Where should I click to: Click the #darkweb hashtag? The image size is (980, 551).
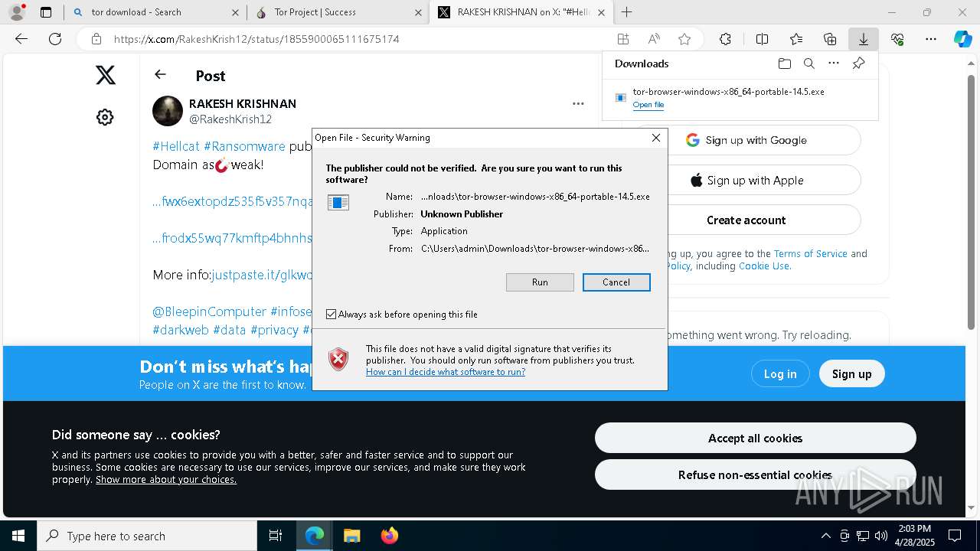coord(181,330)
